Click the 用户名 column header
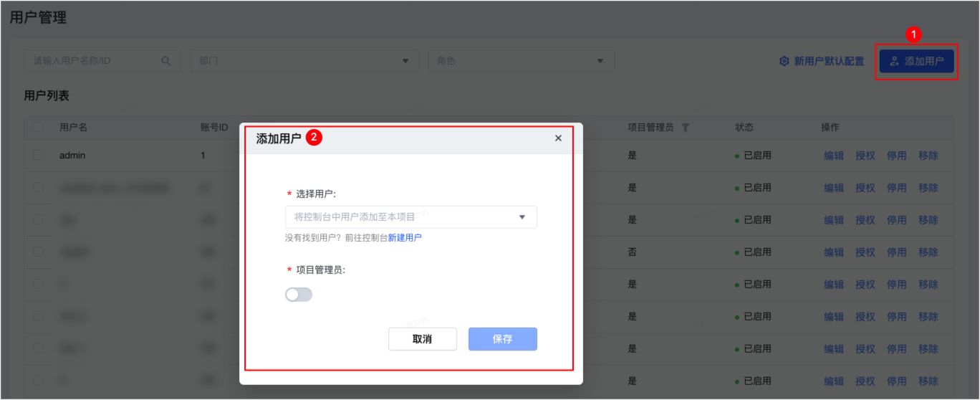 tap(73, 128)
